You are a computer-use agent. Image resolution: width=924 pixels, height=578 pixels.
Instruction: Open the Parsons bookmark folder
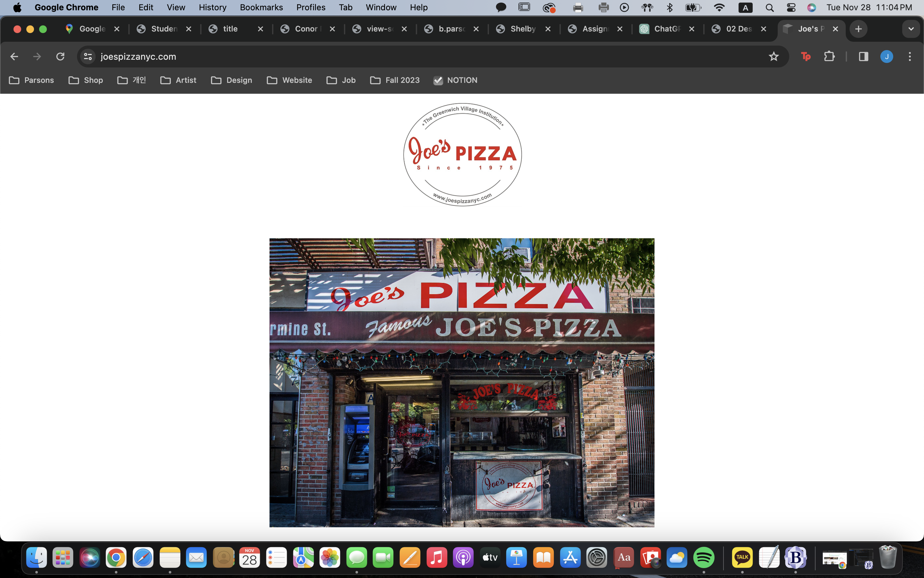pyautogui.click(x=31, y=80)
